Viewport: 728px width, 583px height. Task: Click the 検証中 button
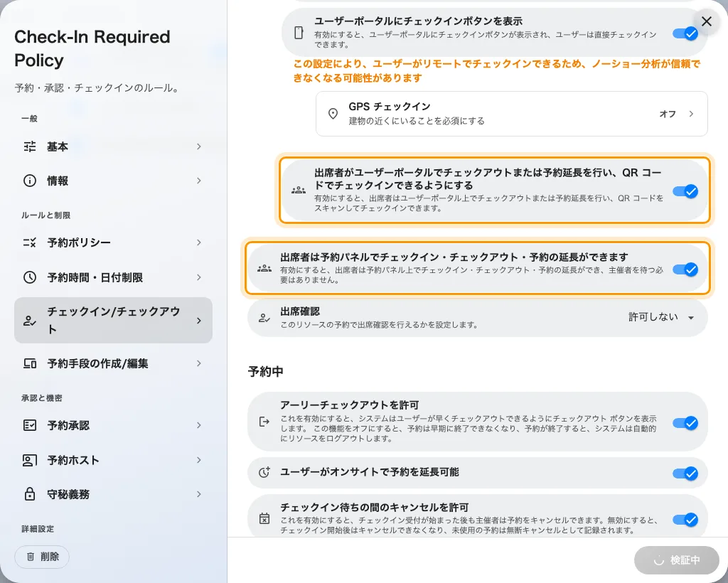tap(677, 560)
